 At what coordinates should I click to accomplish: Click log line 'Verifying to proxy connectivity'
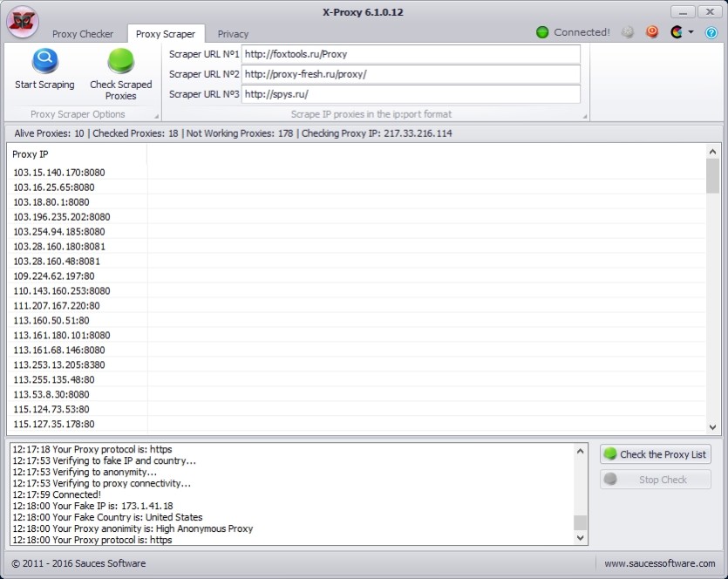coord(102,483)
